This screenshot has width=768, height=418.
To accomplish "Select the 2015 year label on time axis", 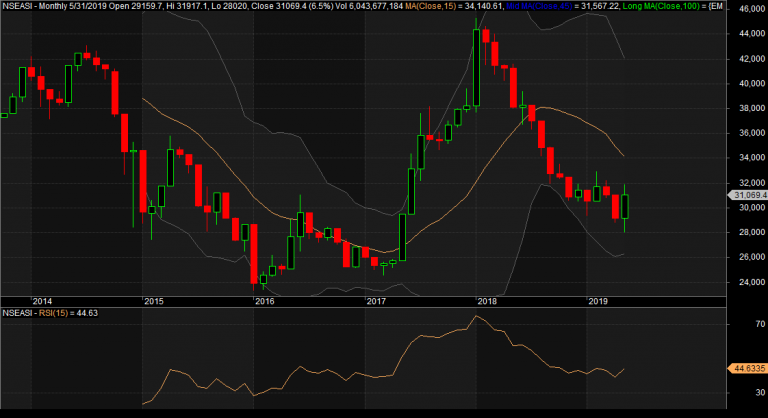I will pos(154,301).
